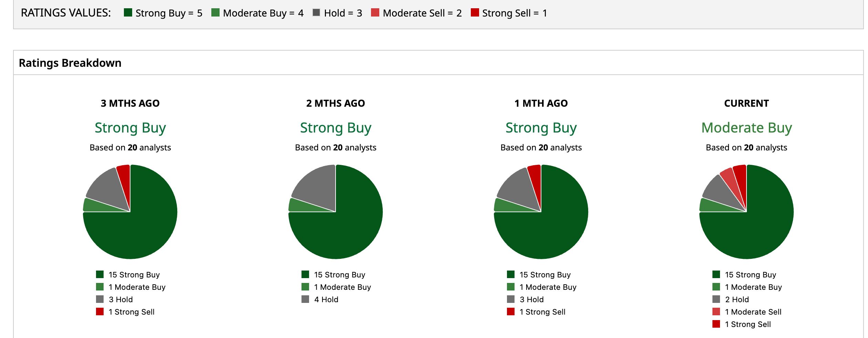
Task: Click '1 Strong Sell' legend under 1 MTH AGO
Action: tap(536, 312)
